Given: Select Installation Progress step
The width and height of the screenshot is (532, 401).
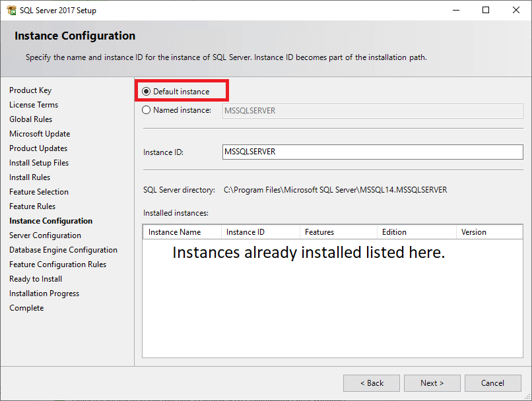Looking at the screenshot, I should point(44,293).
